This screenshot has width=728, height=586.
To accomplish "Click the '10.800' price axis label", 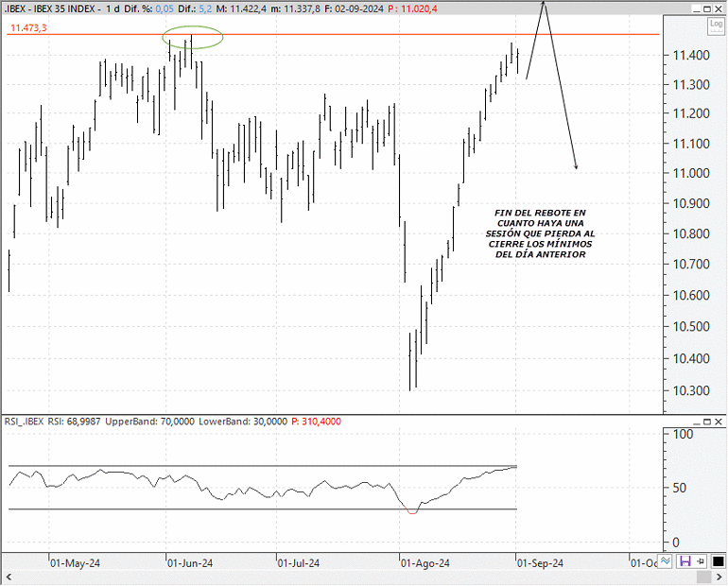I will click(x=691, y=233).
